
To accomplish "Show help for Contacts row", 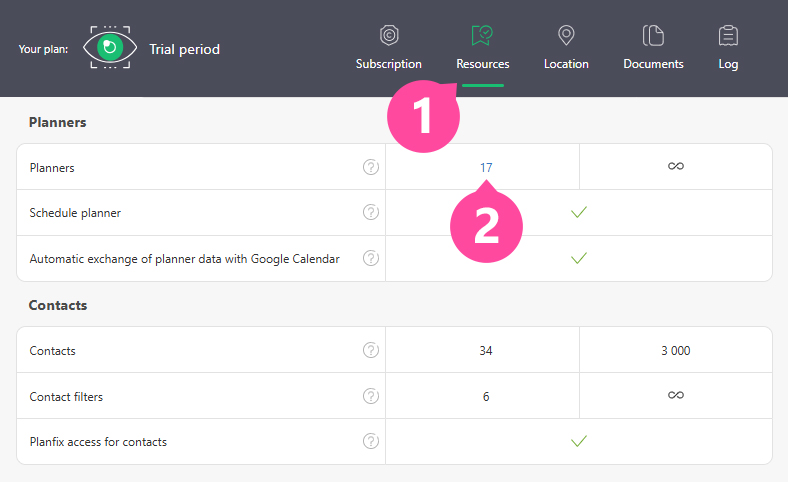I will click(x=371, y=350).
